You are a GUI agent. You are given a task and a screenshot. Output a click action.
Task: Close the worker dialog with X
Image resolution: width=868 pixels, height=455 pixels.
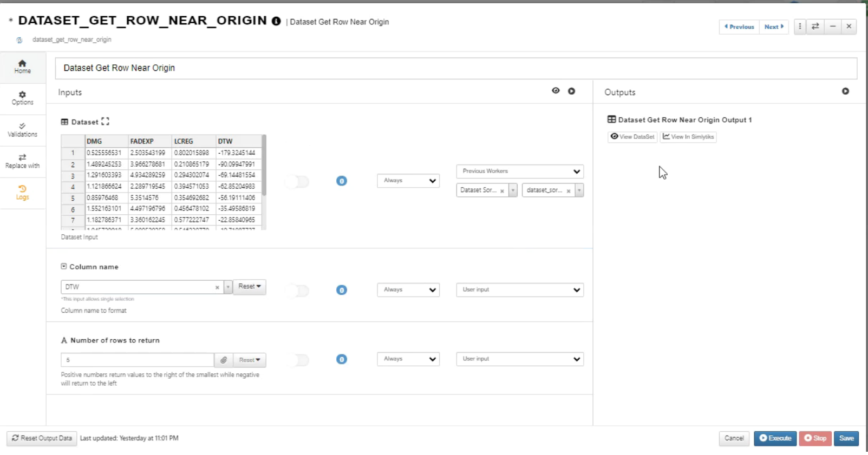pyautogui.click(x=849, y=27)
